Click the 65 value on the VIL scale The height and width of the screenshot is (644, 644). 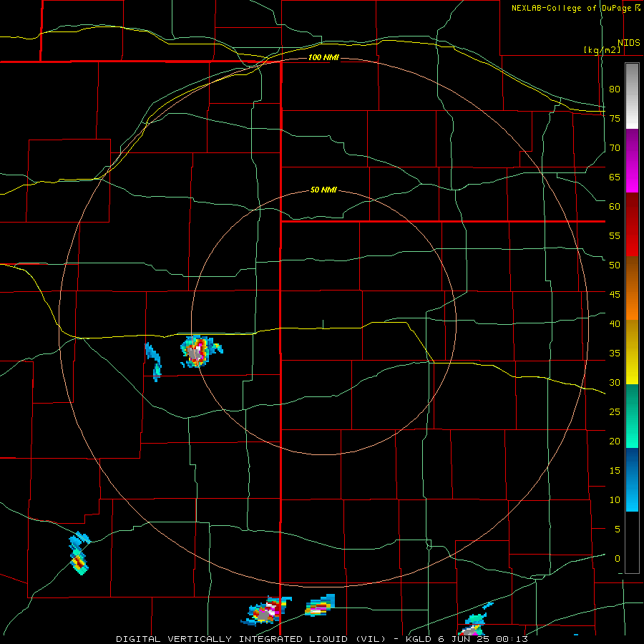pos(615,177)
